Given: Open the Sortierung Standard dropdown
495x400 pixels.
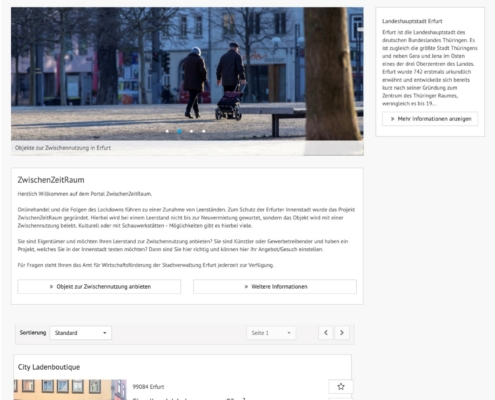Looking at the screenshot, I should pyautogui.click(x=81, y=333).
